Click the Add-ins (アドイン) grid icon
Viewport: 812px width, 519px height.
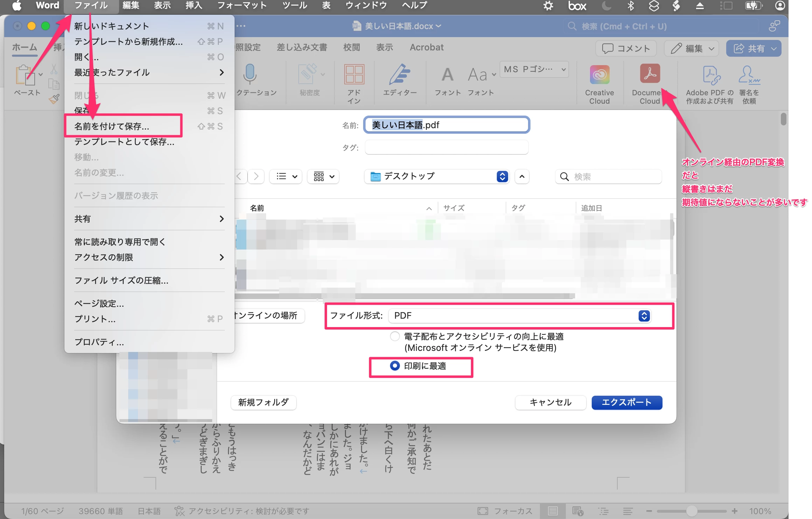tap(354, 75)
